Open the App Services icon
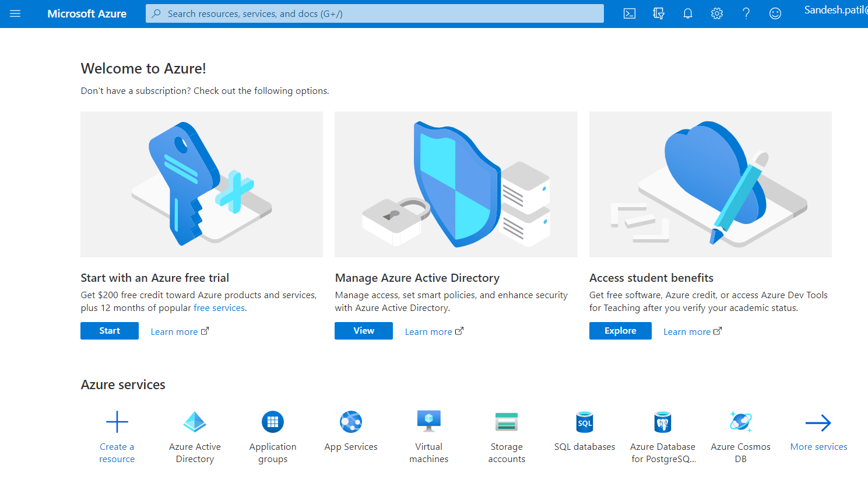 pos(351,422)
